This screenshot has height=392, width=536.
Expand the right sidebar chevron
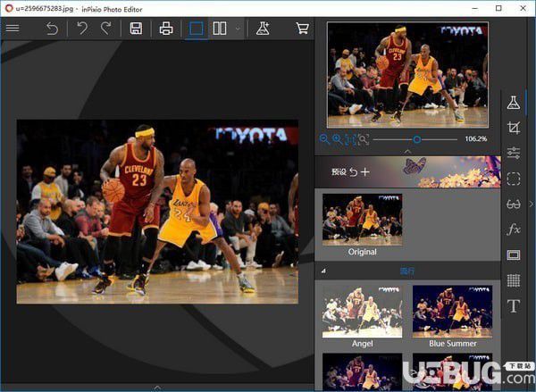[x=531, y=204]
